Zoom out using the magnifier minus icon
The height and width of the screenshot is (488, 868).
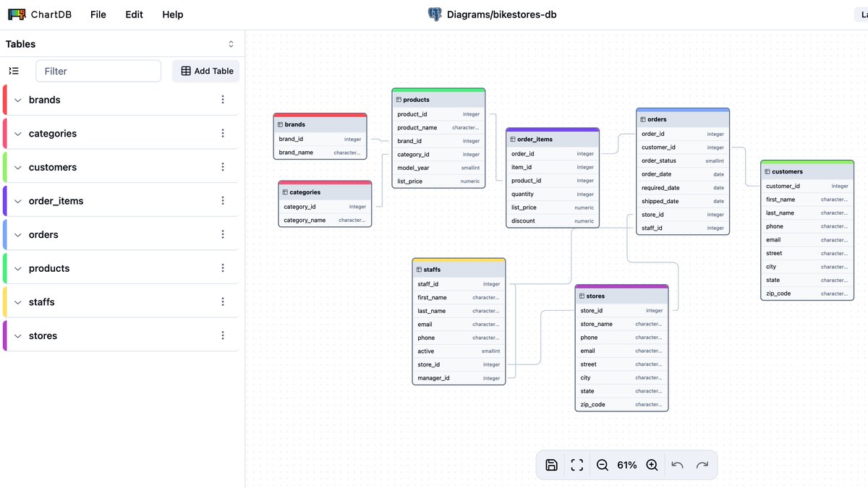[603, 465]
